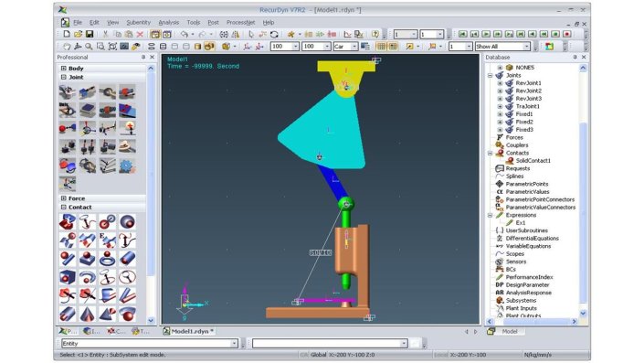Toggle the shaded rendering mode icon
The height and width of the screenshot is (363, 644).
pos(197,47)
